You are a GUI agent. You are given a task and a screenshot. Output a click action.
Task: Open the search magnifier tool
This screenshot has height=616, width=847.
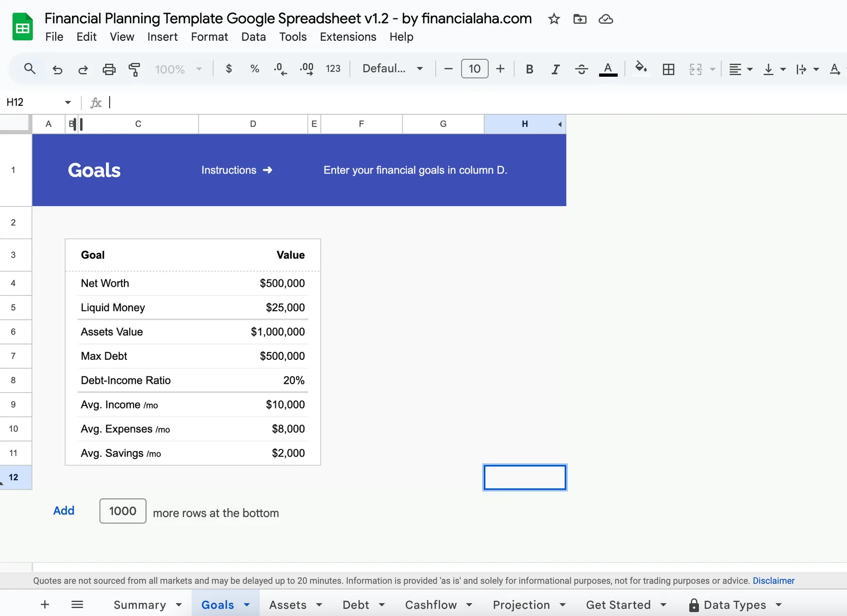[x=30, y=69]
